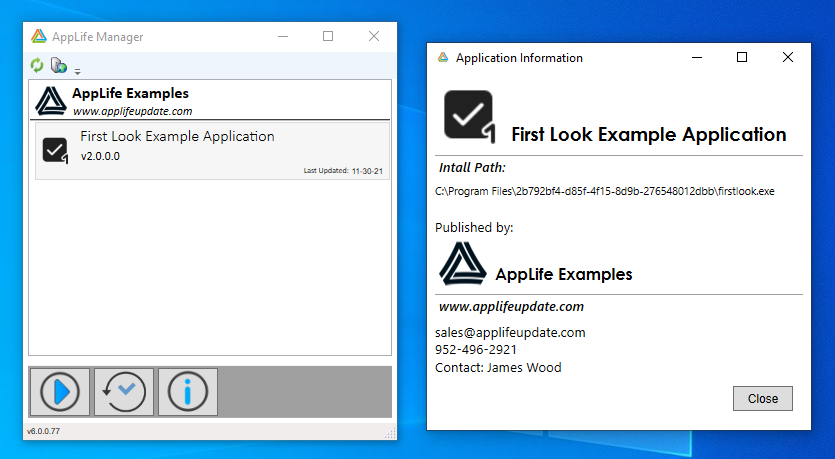Click the large checkmark app icon in dialog
This screenshot has width=835, height=459.
[470, 117]
